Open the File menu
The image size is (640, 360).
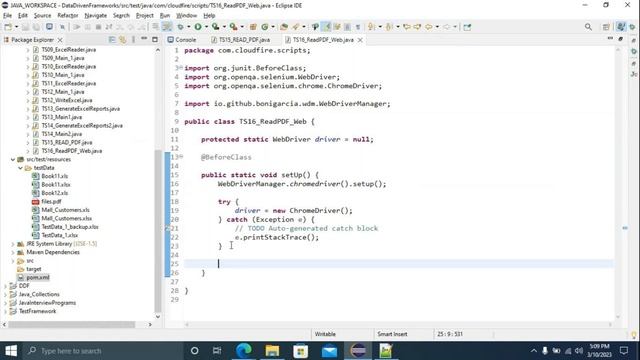point(7,16)
